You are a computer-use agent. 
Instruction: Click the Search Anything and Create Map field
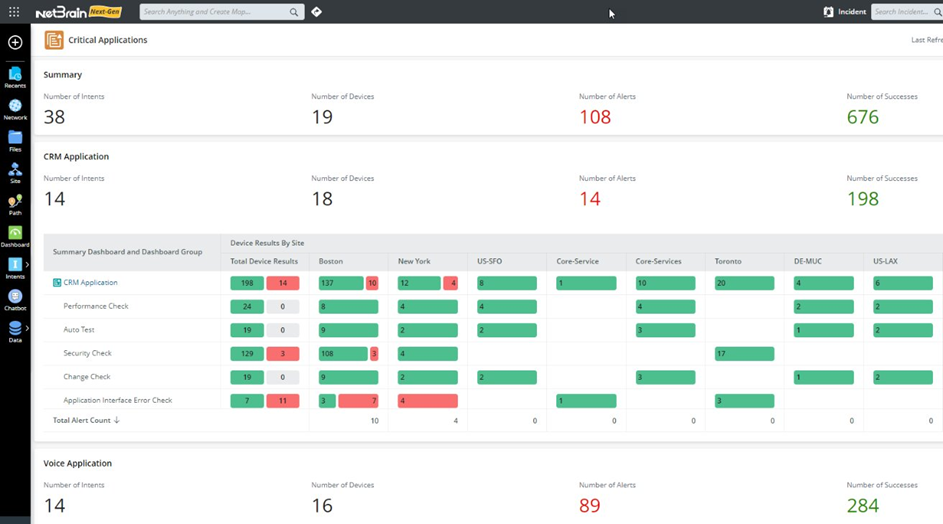pyautogui.click(x=214, y=12)
